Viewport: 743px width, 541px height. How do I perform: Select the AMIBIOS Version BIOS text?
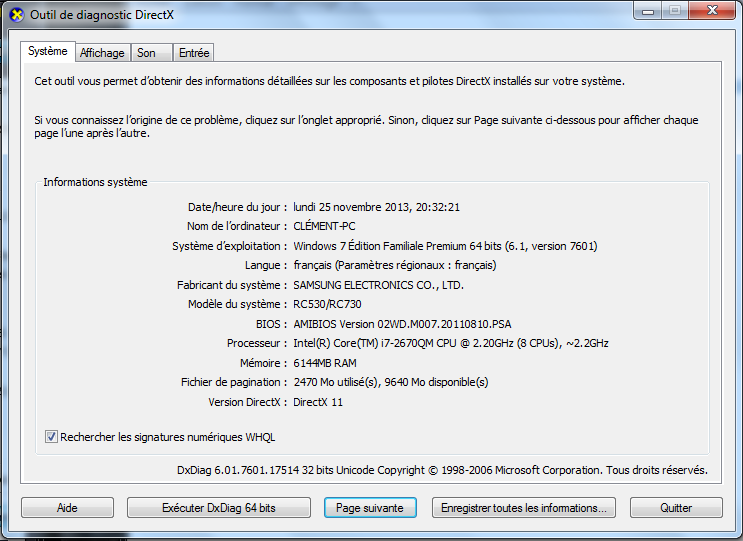pyautogui.click(x=402, y=324)
